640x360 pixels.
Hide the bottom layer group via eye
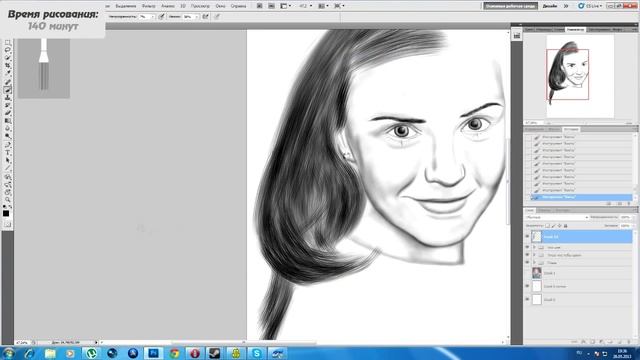coord(527,262)
